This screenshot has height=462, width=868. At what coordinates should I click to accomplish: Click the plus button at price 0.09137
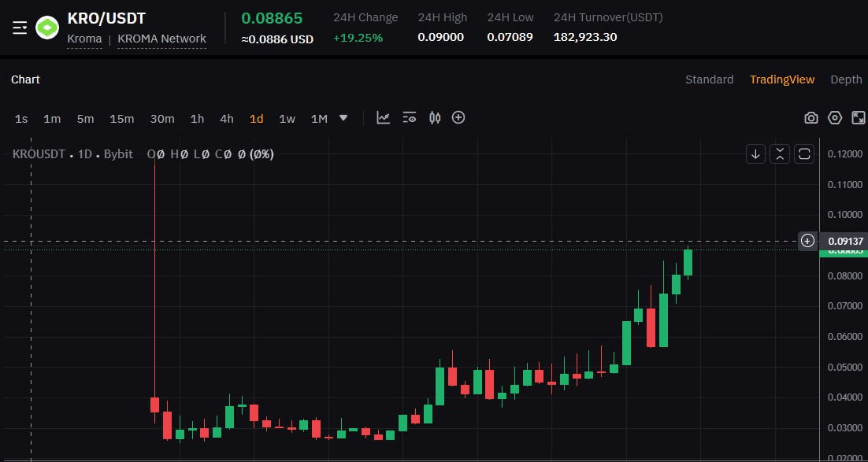pos(807,241)
